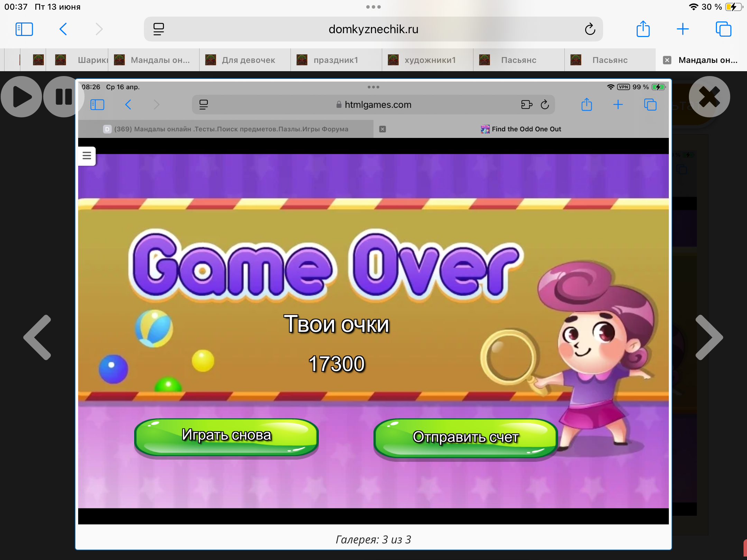This screenshot has height=560, width=747.
Task: Click the extensions icon in inner address bar
Action: (527, 104)
